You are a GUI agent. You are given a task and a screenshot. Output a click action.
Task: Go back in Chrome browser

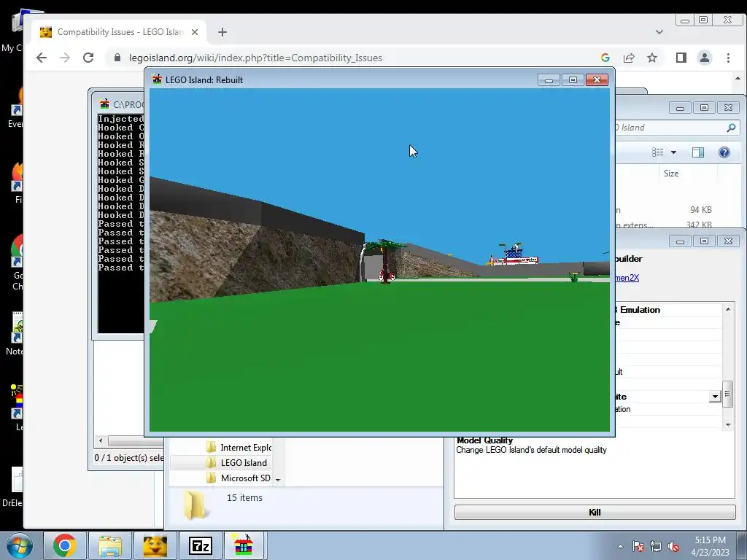(x=42, y=58)
